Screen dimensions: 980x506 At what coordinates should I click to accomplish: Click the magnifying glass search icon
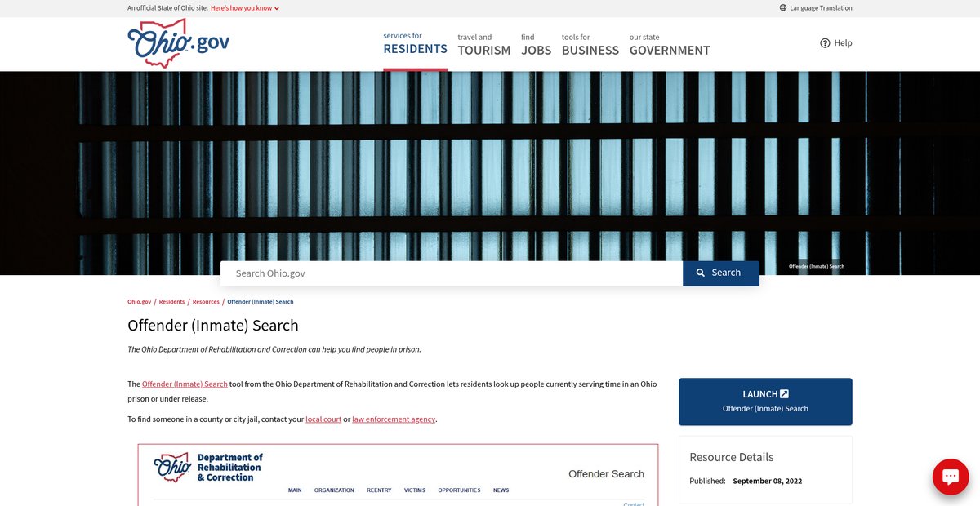tap(701, 273)
